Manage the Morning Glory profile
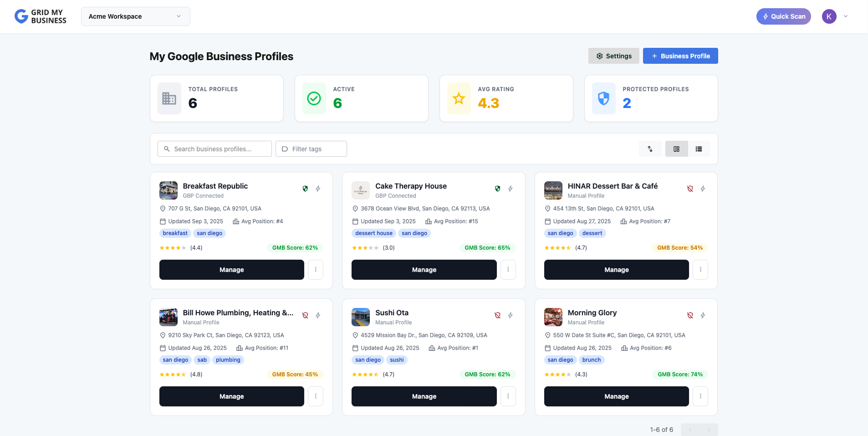868x436 pixels. 616,396
